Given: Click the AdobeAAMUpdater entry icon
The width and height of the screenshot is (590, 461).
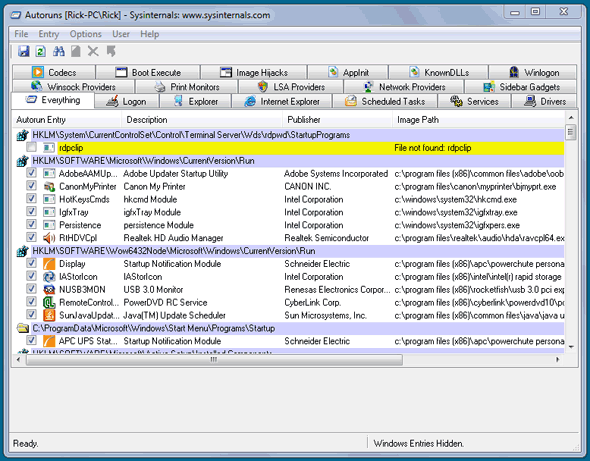Looking at the screenshot, I should tap(49, 173).
